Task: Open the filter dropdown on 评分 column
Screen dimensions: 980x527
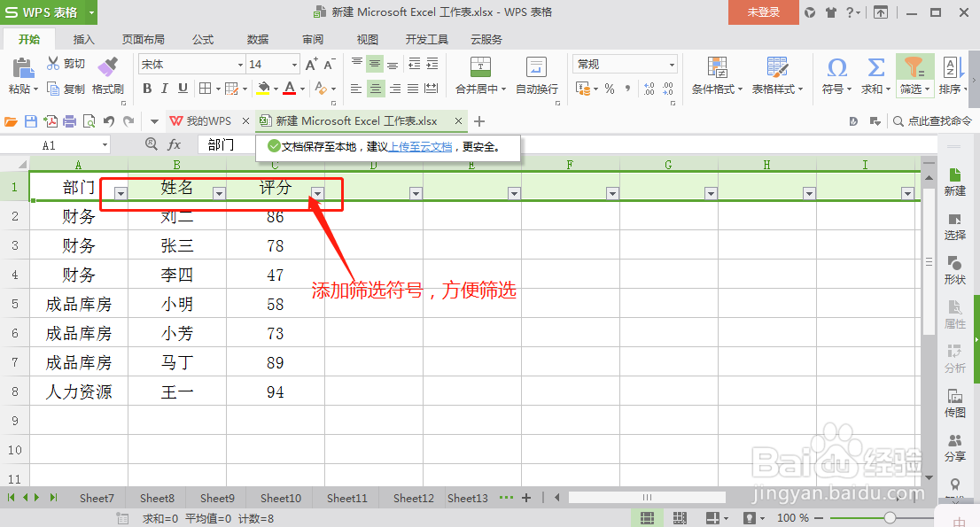Action: coord(317,193)
